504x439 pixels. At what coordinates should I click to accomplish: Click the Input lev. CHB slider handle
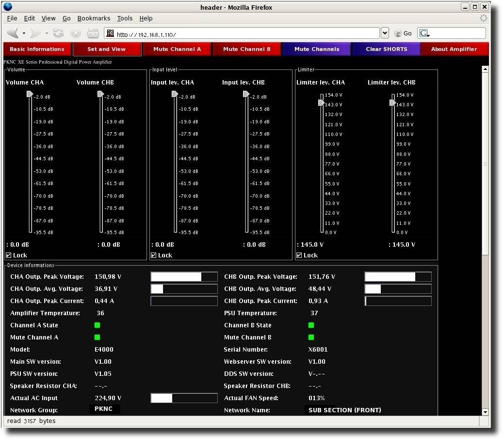tap(246, 94)
